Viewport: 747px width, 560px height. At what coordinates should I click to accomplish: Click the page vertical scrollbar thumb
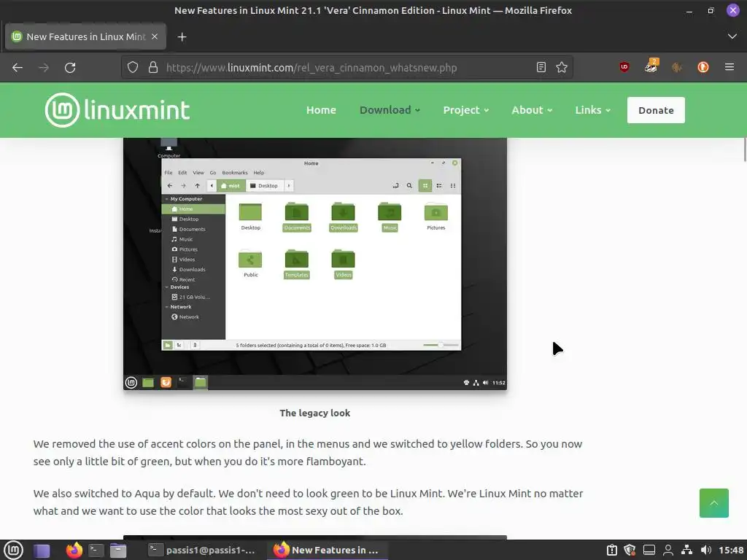point(745,150)
